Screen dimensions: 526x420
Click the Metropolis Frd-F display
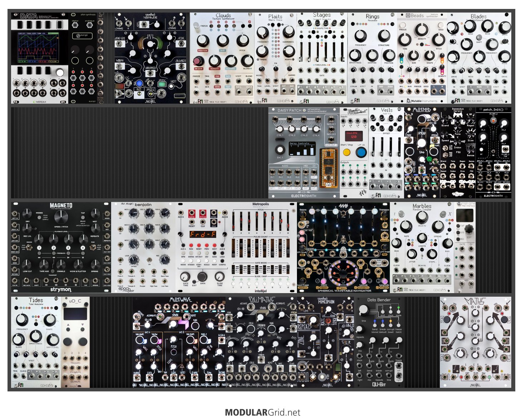[202, 234]
